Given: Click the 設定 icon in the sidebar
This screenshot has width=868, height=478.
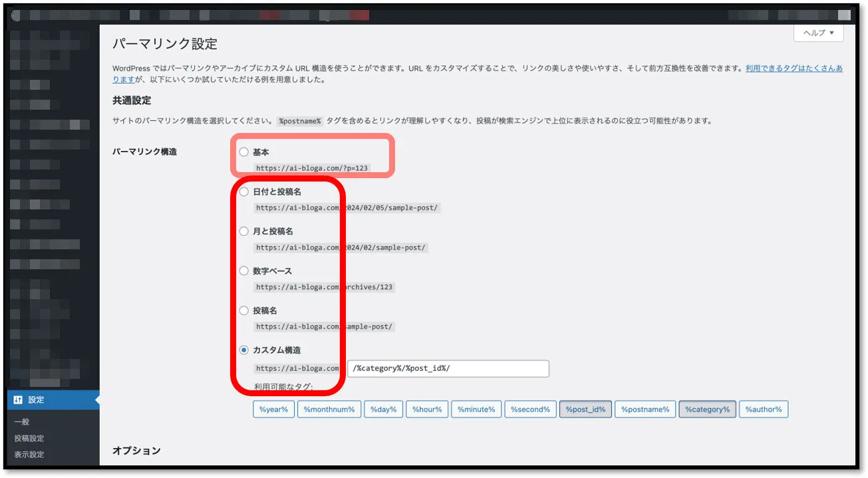Looking at the screenshot, I should click(18, 400).
